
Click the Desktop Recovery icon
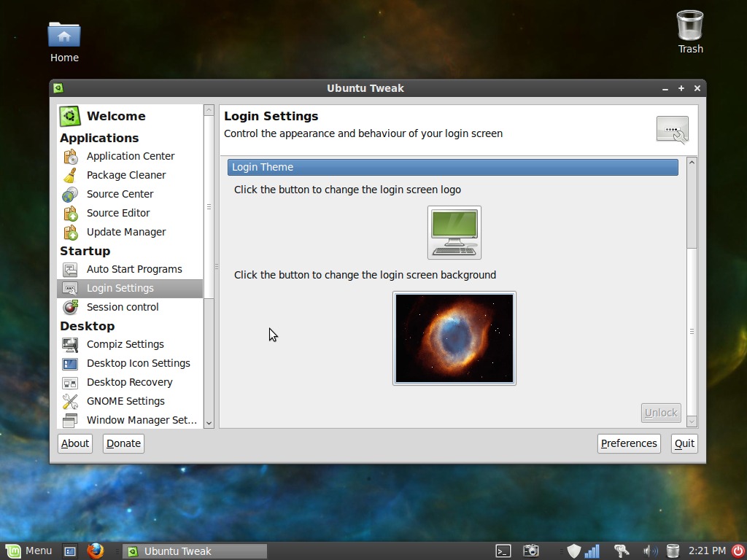click(x=71, y=383)
